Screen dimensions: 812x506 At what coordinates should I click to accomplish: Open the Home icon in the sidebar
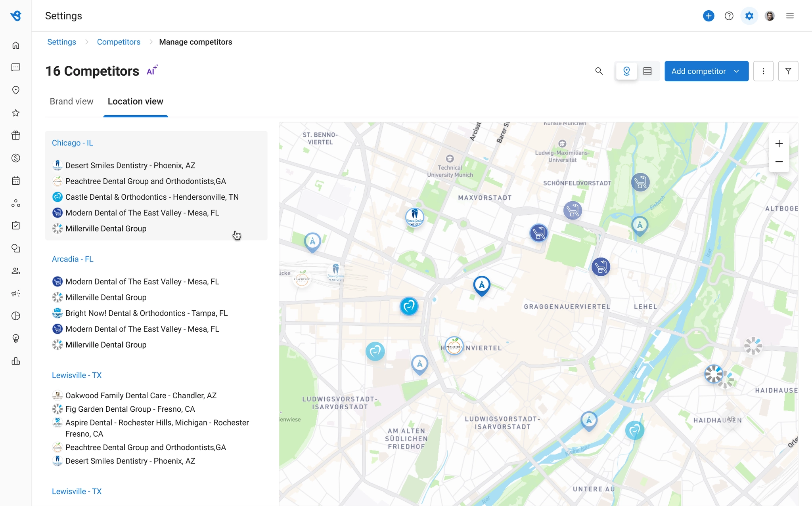pos(16,45)
